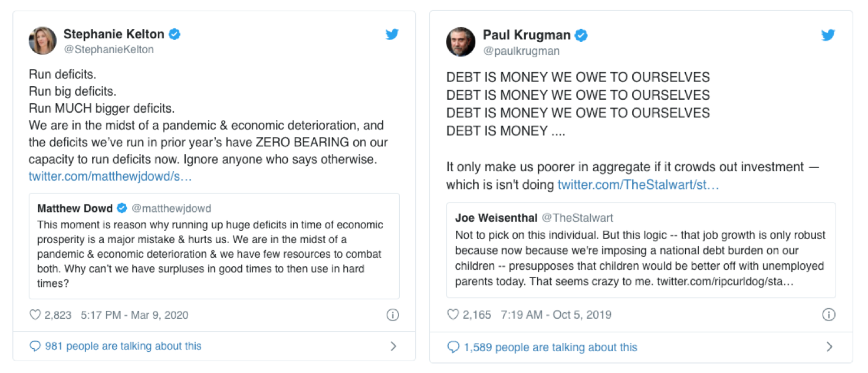Like Stephanie Kelton's tweet heart icon
Viewport: 868px width, 373px height.
[x=35, y=315]
